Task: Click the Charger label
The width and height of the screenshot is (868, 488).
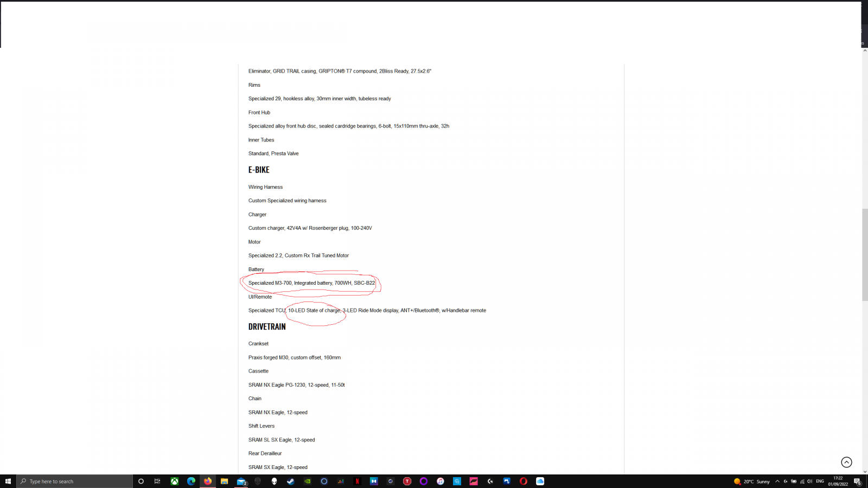Action: 257,215
